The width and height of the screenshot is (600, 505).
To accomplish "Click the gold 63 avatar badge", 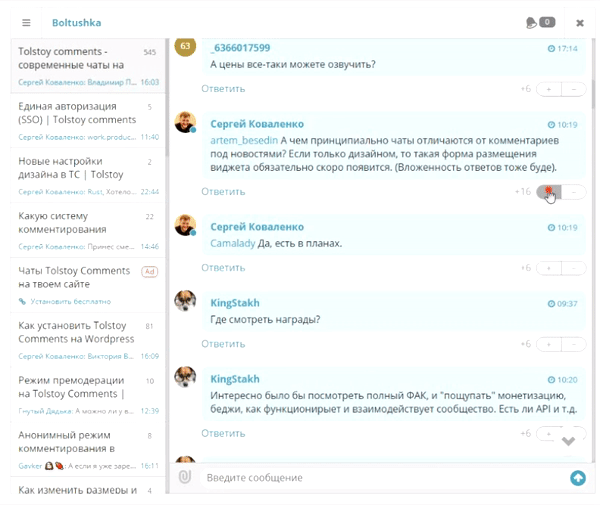I will click(185, 46).
